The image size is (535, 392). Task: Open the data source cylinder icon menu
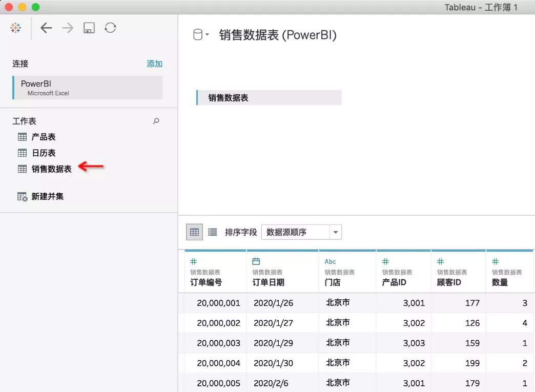coord(201,34)
